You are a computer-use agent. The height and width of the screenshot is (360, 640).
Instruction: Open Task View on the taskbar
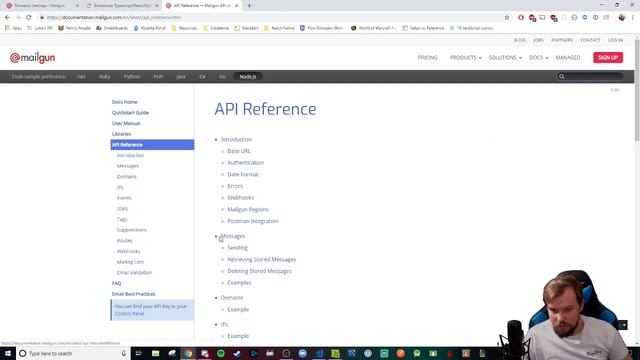coord(138,353)
